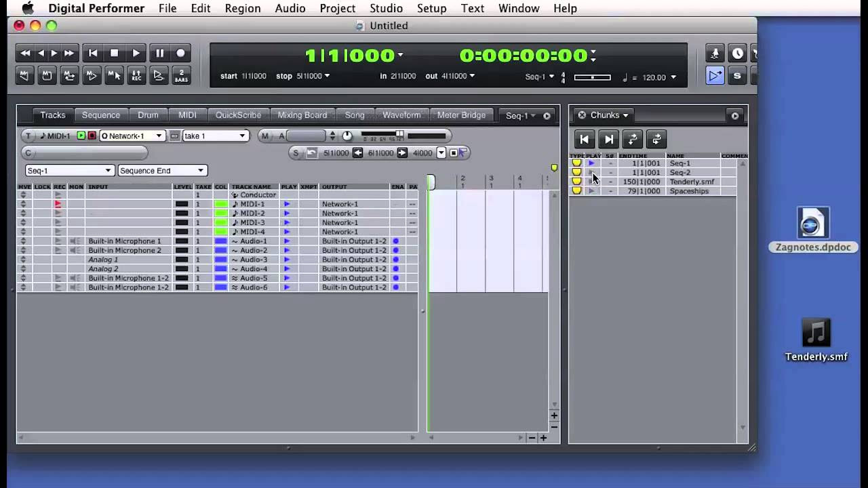Click the return-to-start transport button
868x488 pixels.
tap(93, 53)
